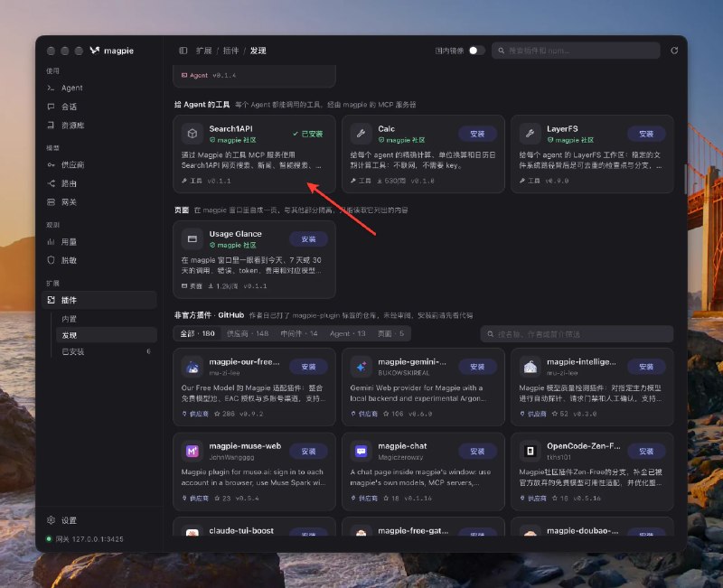Install magpie-chat plugin
This screenshot has height=588, width=723.
click(477, 451)
